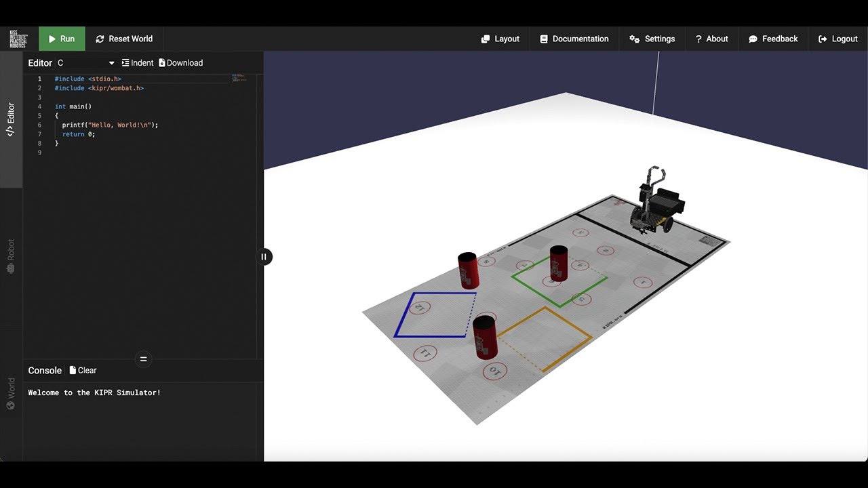This screenshot has height=488, width=868.
Task: Click Logout in the top bar
Action: [x=837, y=39]
